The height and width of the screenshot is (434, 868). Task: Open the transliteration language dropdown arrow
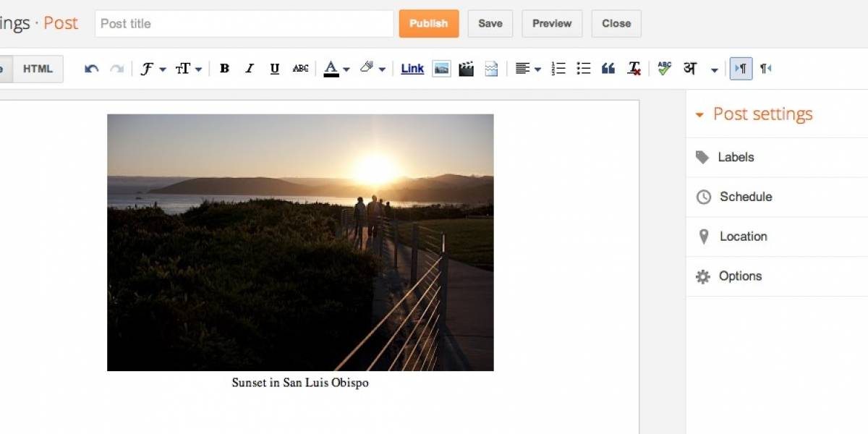(715, 69)
